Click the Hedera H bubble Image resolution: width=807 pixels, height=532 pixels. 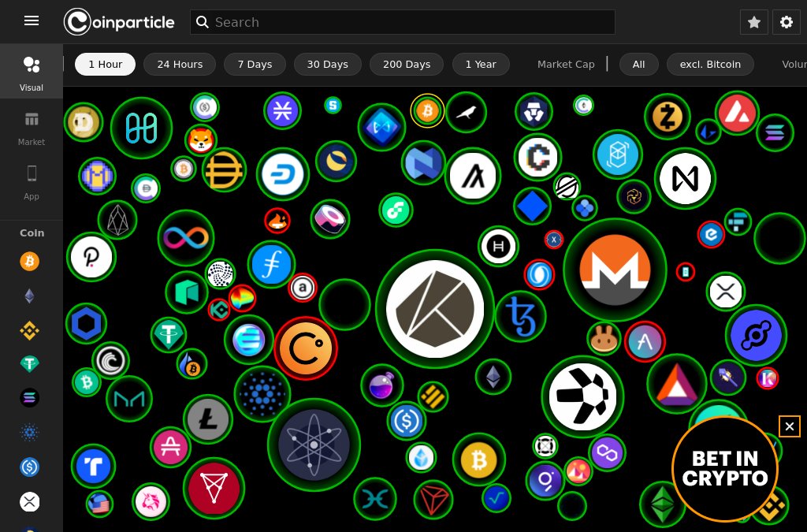point(498,246)
